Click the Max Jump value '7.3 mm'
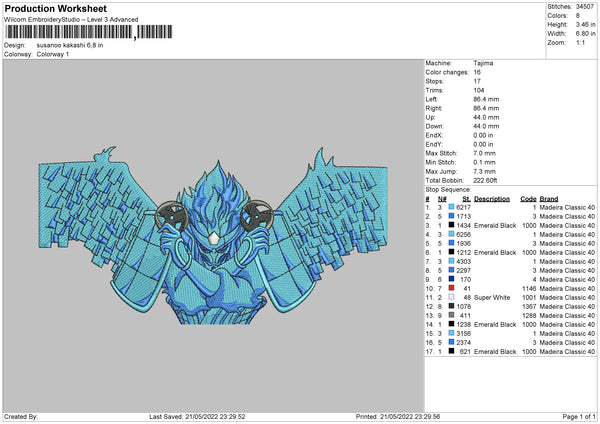 484,171
